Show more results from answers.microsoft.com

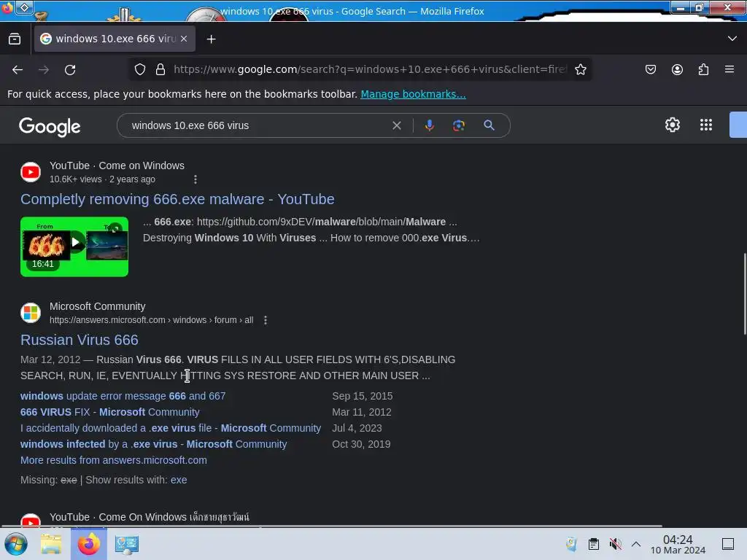tap(113, 461)
